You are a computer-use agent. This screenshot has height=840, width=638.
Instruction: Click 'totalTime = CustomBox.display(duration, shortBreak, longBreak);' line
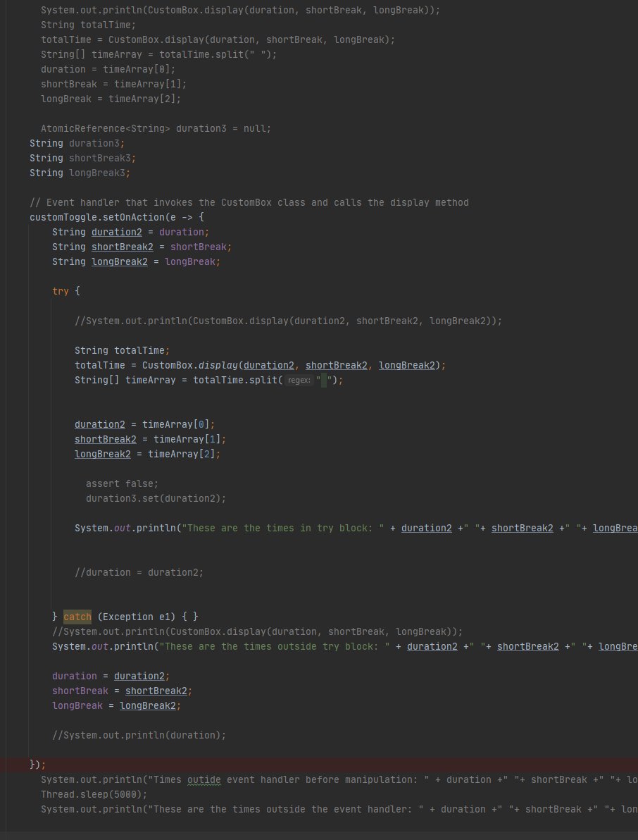pyautogui.click(x=218, y=39)
